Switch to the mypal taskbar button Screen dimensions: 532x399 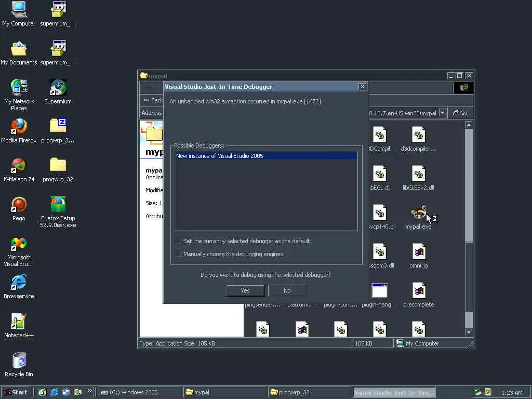224,392
